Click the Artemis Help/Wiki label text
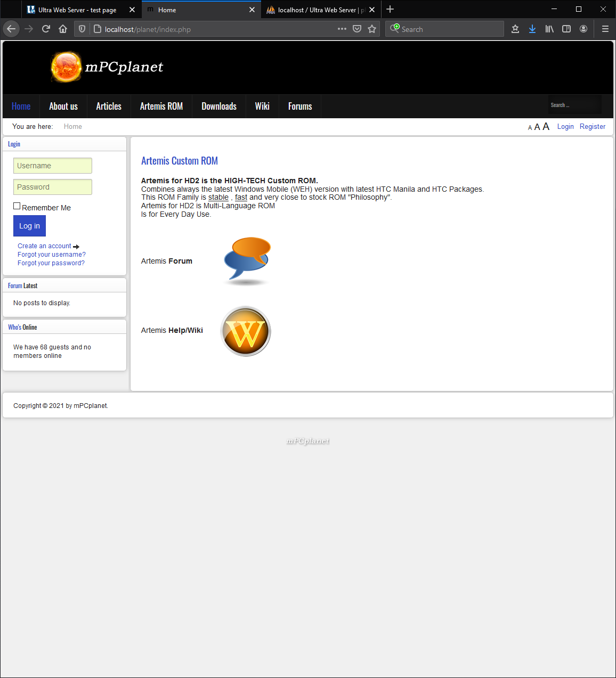The width and height of the screenshot is (616, 678). pyautogui.click(x=172, y=330)
